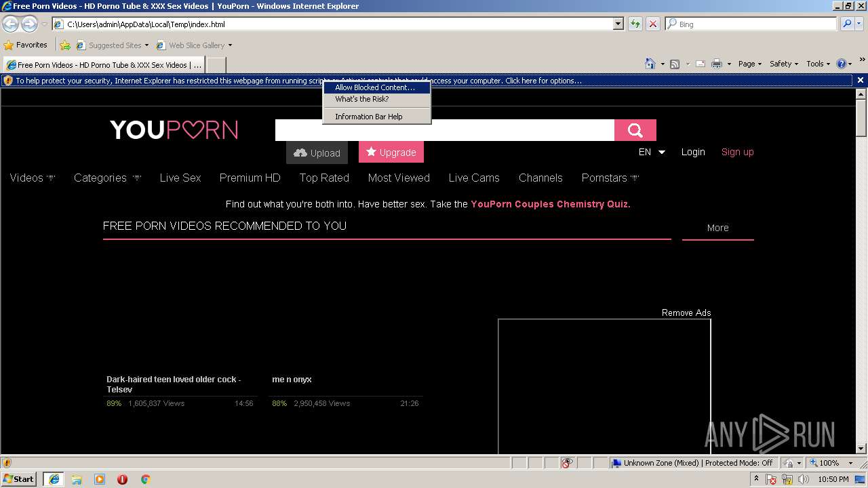Select Information Bar Help menu entry
Viewport: 868px width, 488px height.
pos(376,117)
